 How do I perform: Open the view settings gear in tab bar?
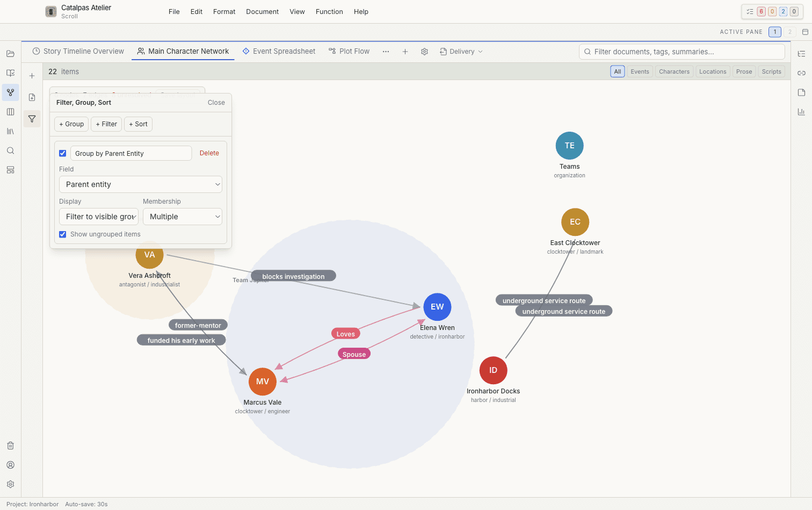pyautogui.click(x=424, y=52)
